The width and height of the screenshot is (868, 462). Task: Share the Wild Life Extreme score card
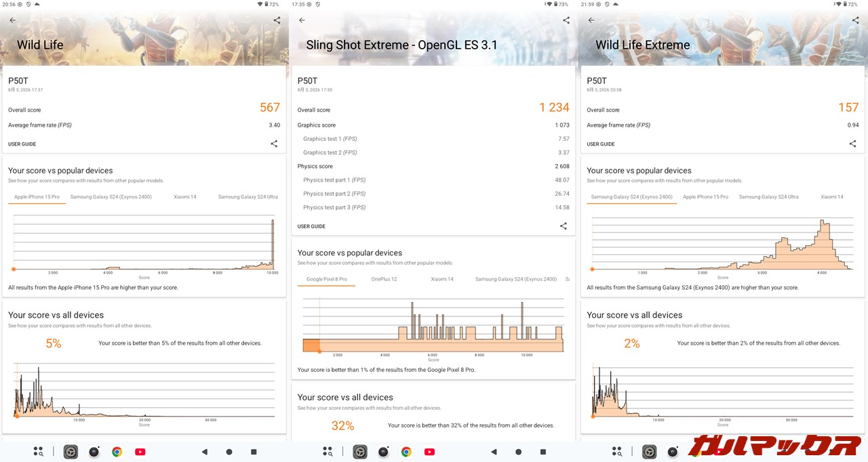click(852, 144)
